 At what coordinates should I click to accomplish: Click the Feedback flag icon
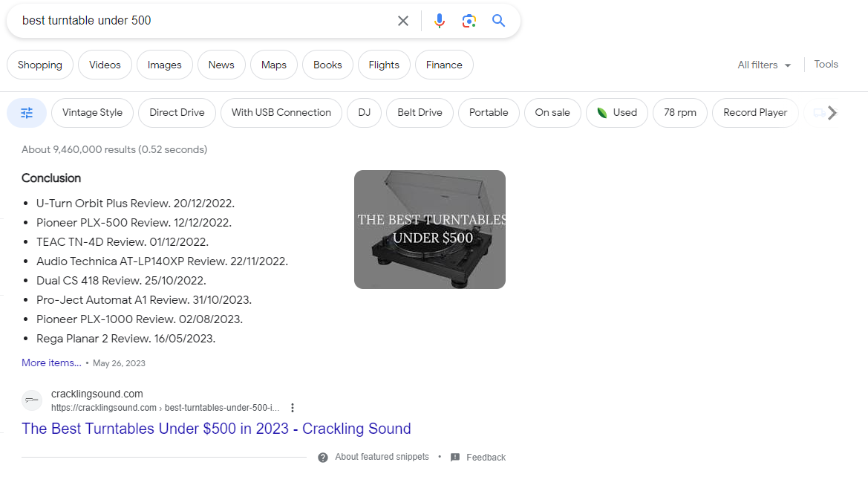[x=455, y=458]
